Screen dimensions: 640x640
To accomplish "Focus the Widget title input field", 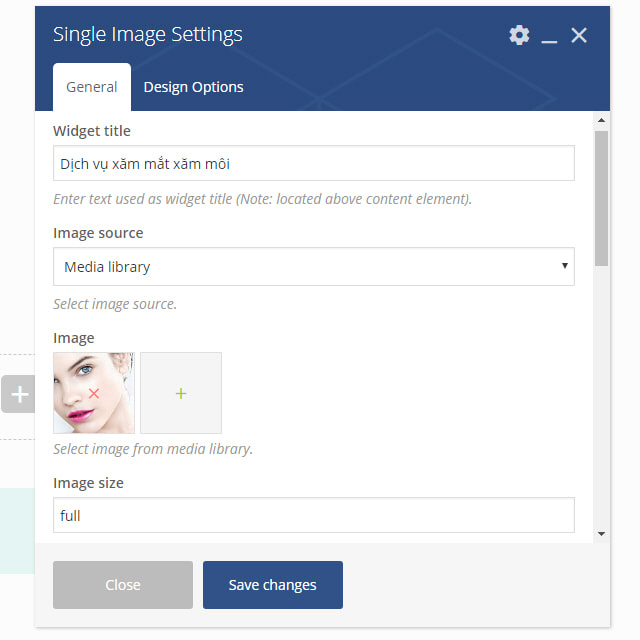I will tap(313, 163).
